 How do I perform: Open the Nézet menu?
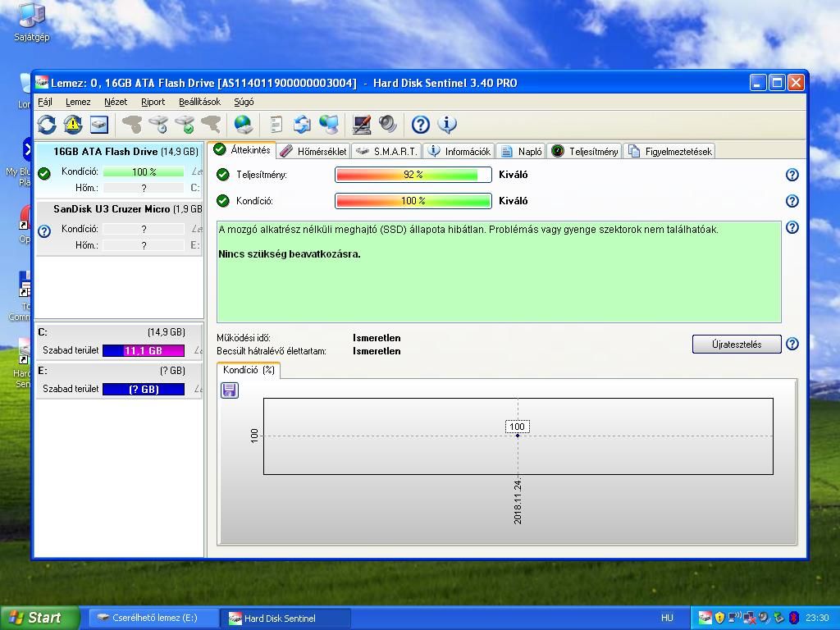tap(116, 102)
